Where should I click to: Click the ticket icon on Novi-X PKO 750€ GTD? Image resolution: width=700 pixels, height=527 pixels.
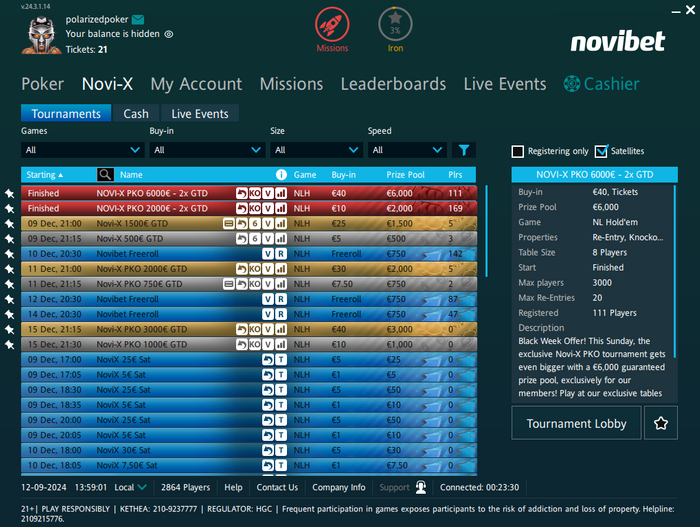[229, 284]
